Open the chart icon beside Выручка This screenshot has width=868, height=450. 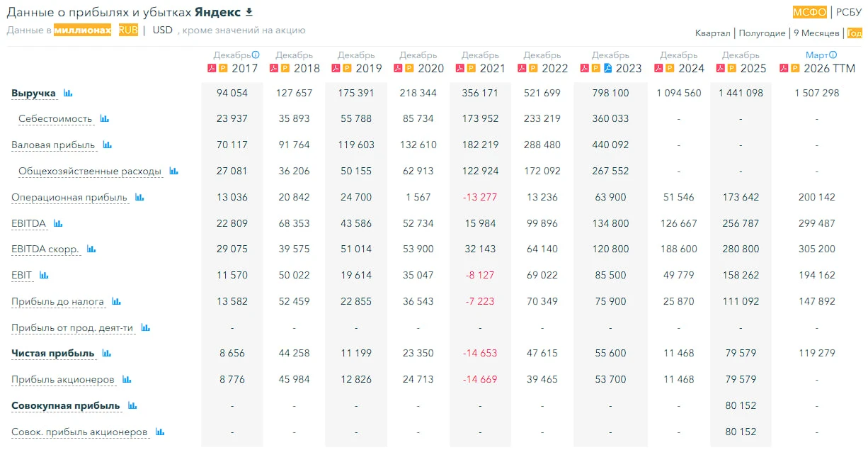[69, 93]
